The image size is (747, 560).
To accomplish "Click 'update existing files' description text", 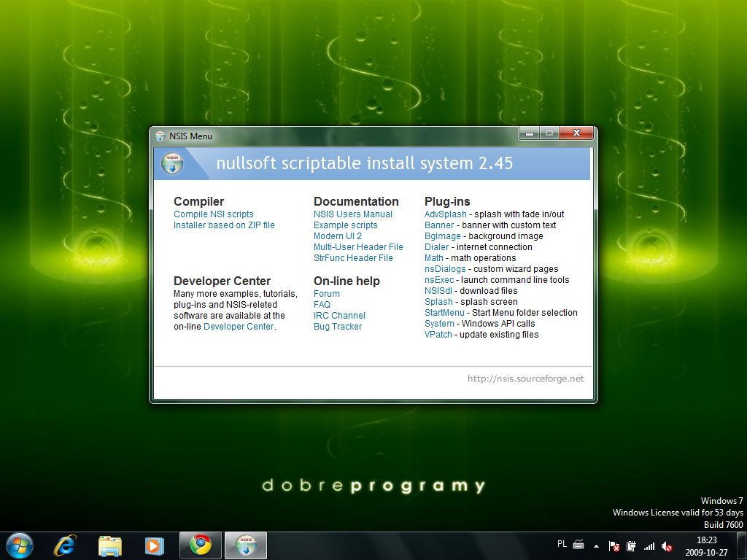I will coord(499,335).
